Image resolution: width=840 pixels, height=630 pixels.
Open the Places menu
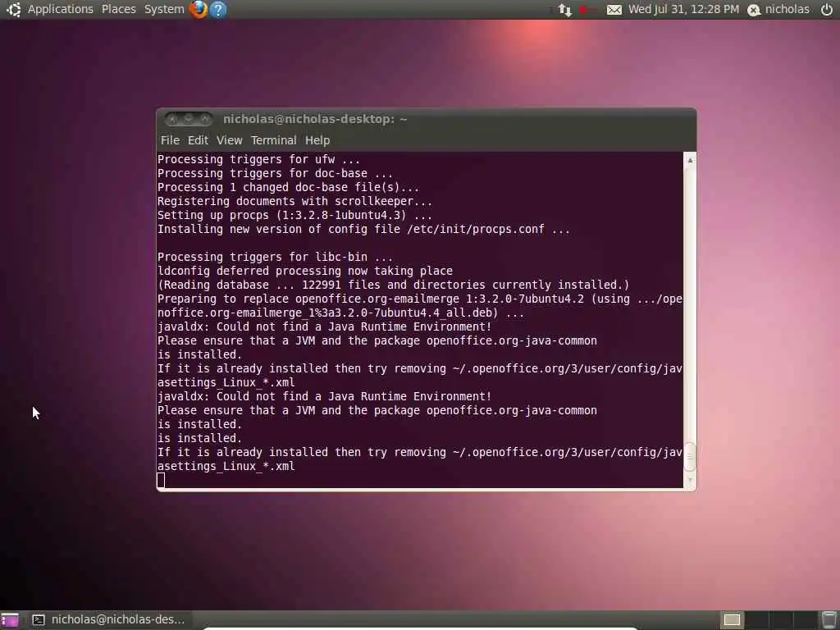click(118, 10)
